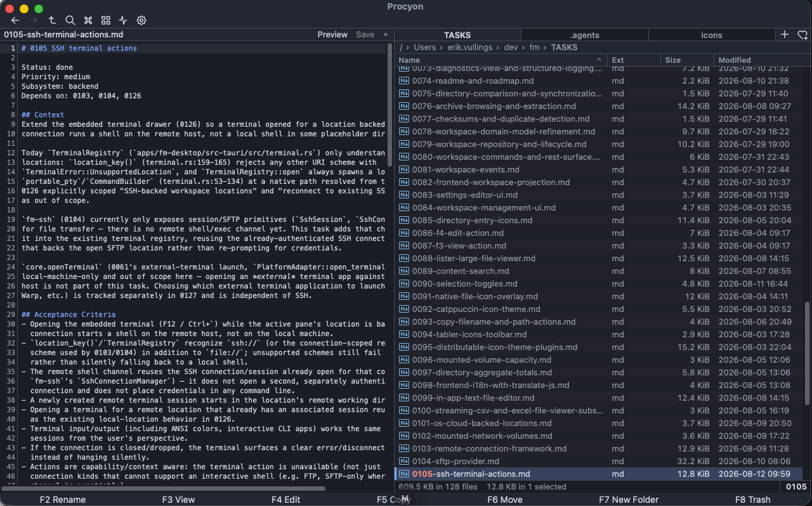812x506 pixels.
Task: Click the file icon of 0083-settings-editor-ui.md
Action: pos(403,195)
